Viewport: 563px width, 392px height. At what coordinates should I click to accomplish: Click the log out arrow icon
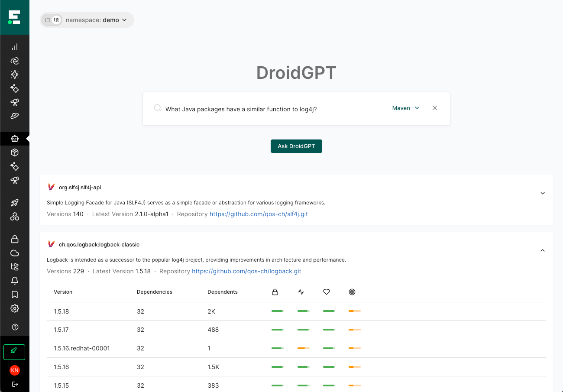click(x=15, y=384)
